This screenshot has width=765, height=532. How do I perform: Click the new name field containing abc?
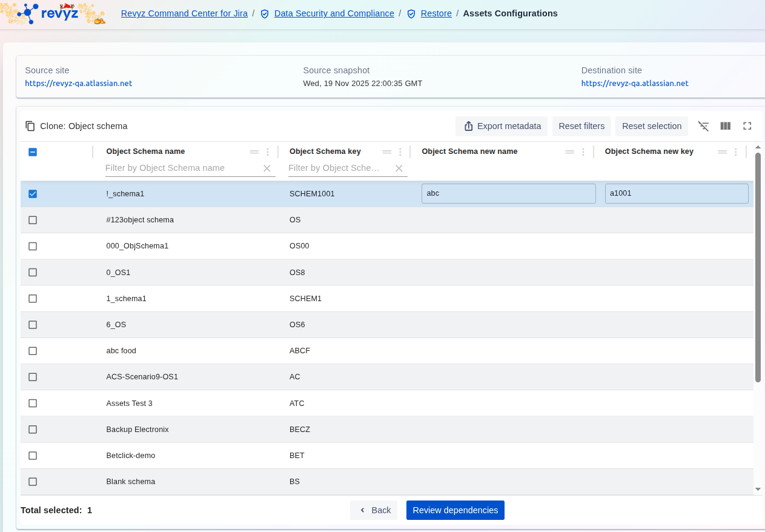[x=508, y=194]
